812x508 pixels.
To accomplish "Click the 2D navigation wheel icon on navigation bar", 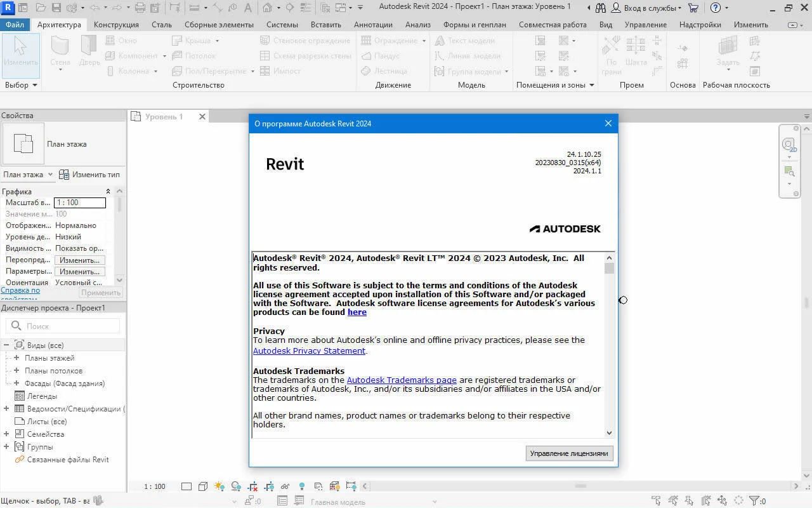I will 789,144.
